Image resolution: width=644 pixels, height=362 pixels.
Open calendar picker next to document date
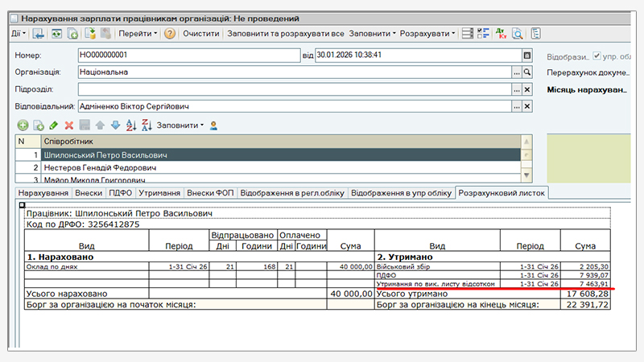pos(527,56)
